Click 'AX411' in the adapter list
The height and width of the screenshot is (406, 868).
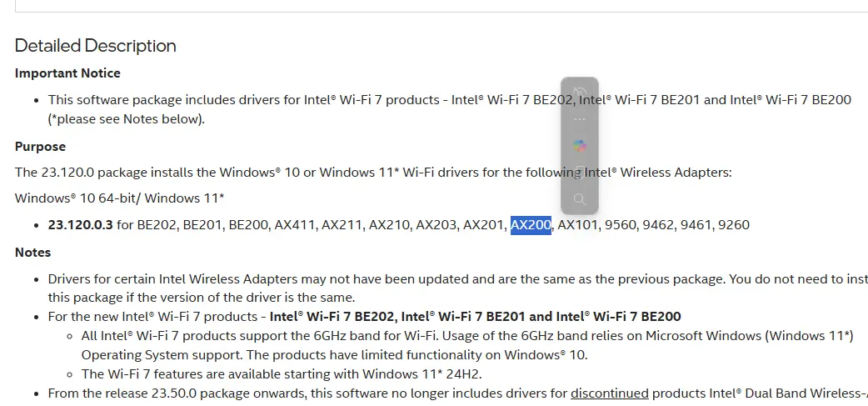pos(294,225)
